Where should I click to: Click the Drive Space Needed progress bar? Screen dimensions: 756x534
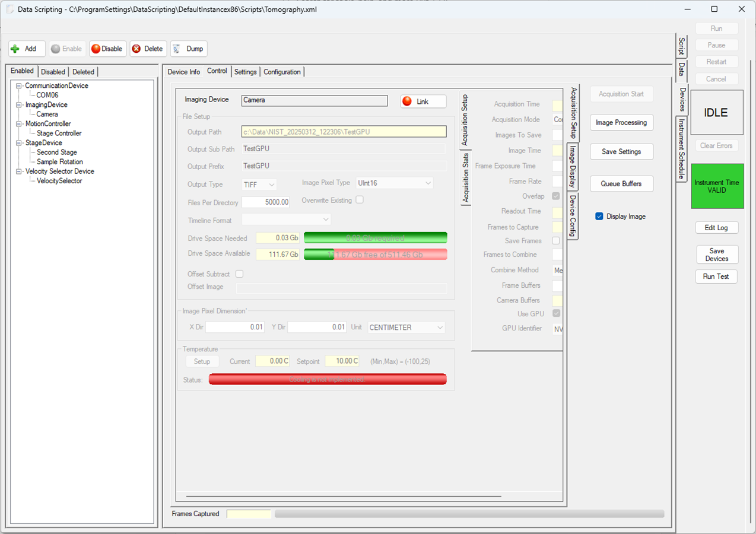coord(375,238)
